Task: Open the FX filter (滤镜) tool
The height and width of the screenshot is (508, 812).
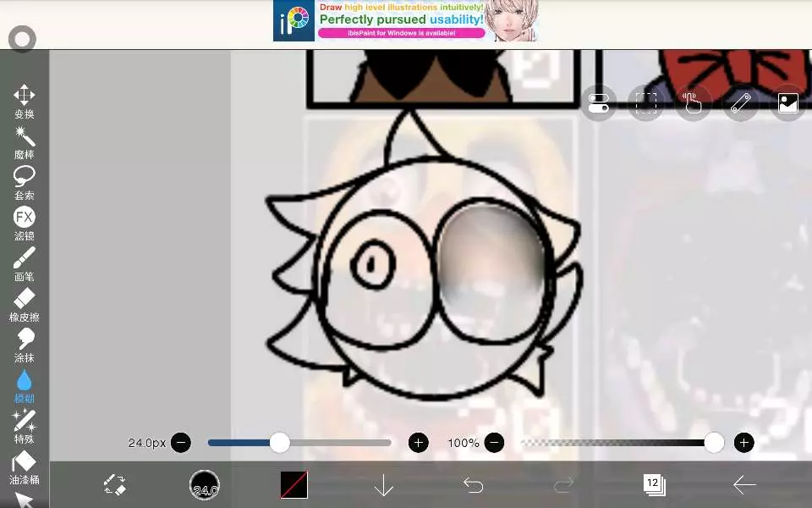Action: 24,222
